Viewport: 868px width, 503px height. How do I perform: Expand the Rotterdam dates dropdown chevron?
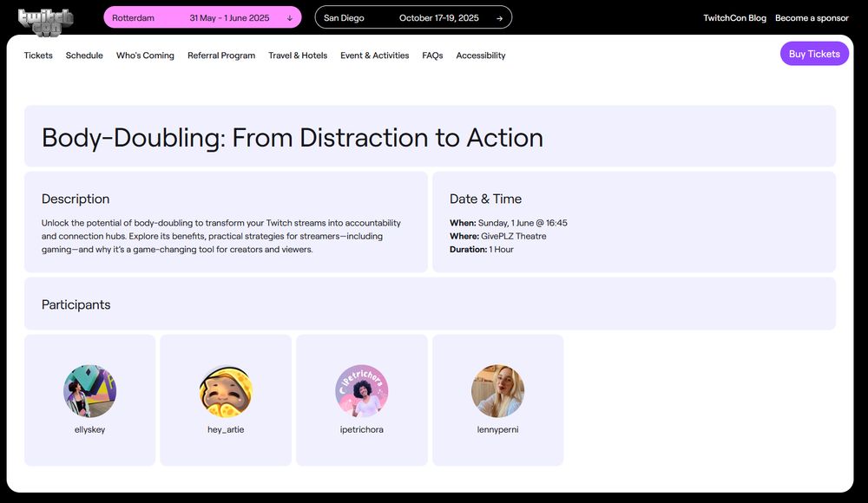coord(289,17)
